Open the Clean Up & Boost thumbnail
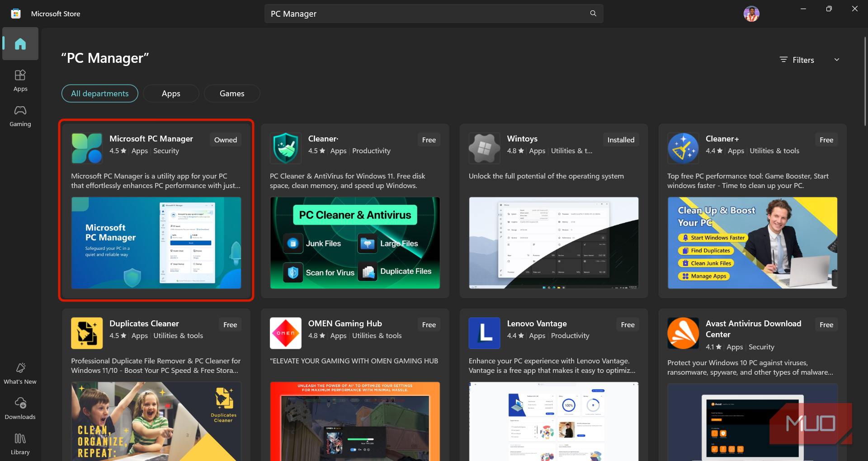Viewport: 868px width, 461px height. point(752,243)
